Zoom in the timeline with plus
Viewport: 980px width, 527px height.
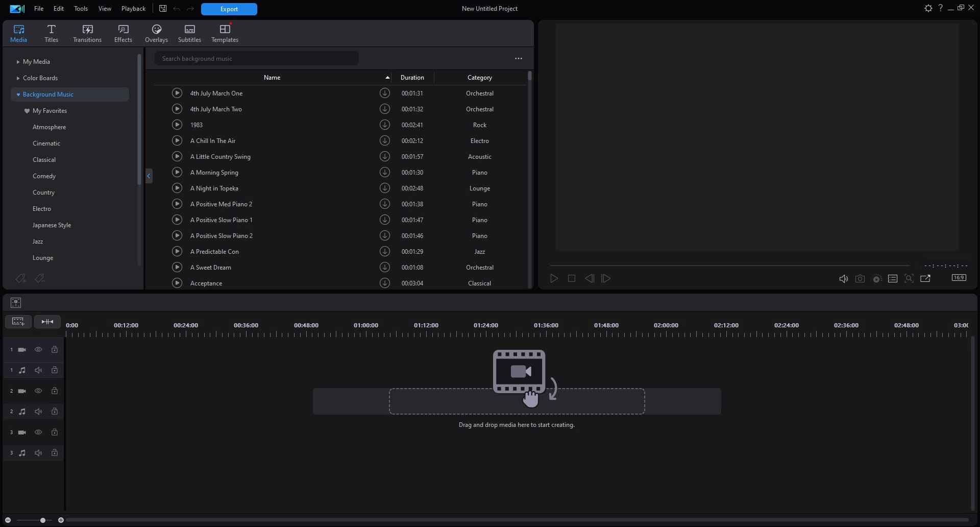(x=61, y=520)
